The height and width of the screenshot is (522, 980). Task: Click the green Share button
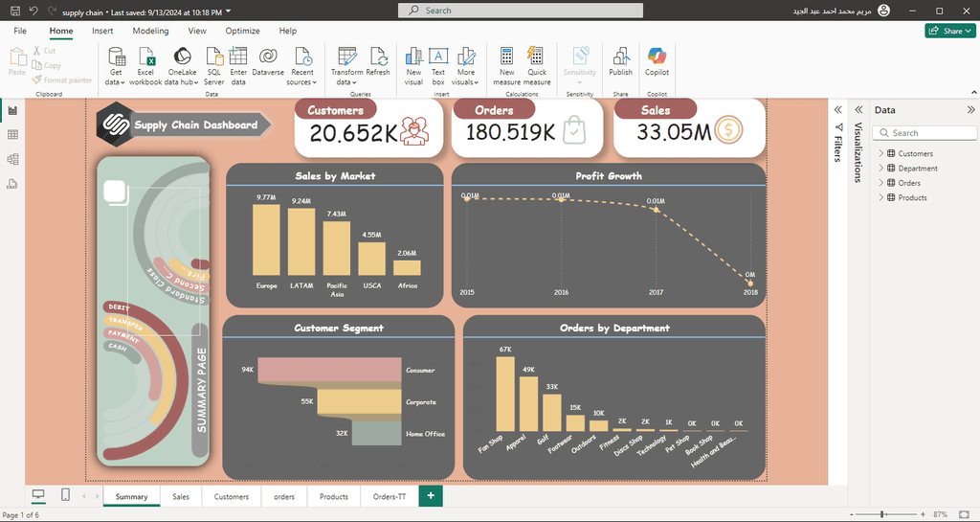point(950,31)
